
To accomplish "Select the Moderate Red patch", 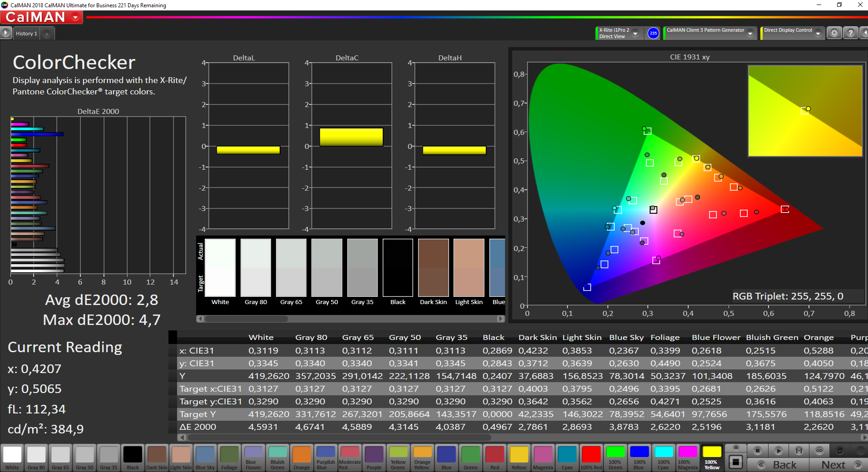I will (350, 457).
